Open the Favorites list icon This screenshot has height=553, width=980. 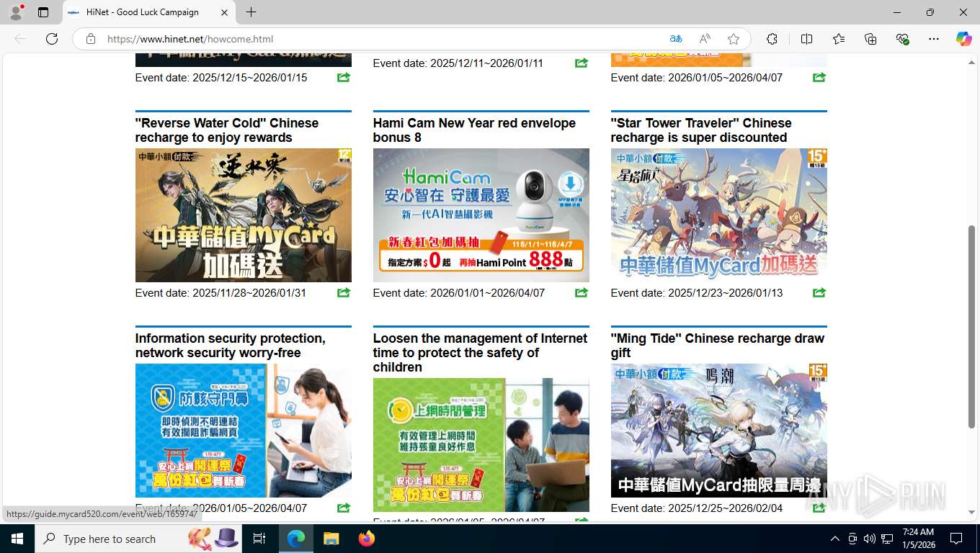coord(839,39)
